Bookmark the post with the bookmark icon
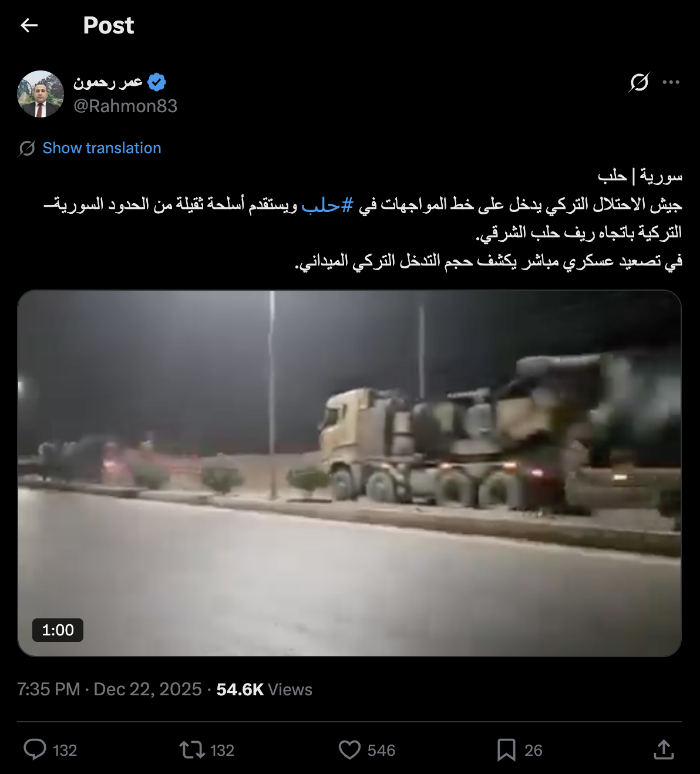 tap(506, 750)
